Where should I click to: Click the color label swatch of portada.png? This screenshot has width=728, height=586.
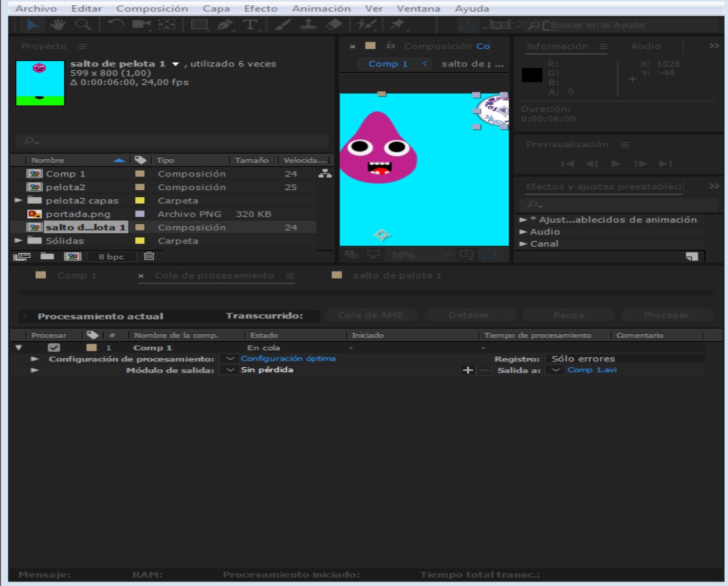click(x=139, y=214)
